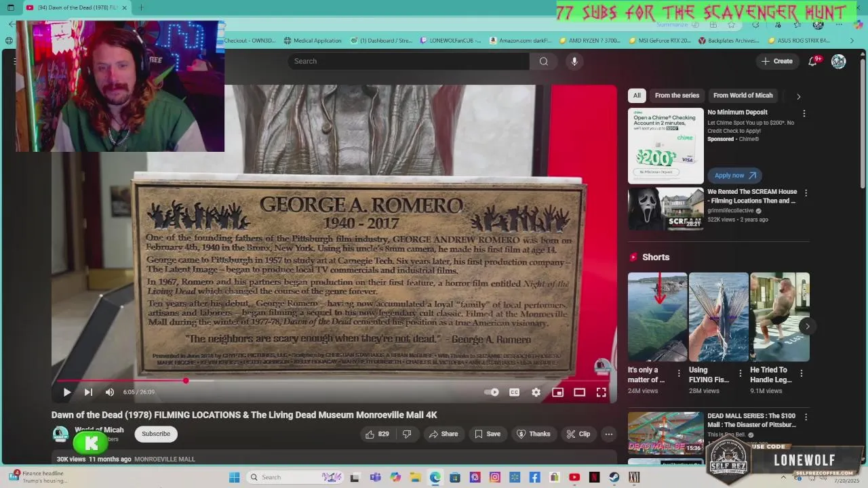Click the Thanks button

[533, 434]
